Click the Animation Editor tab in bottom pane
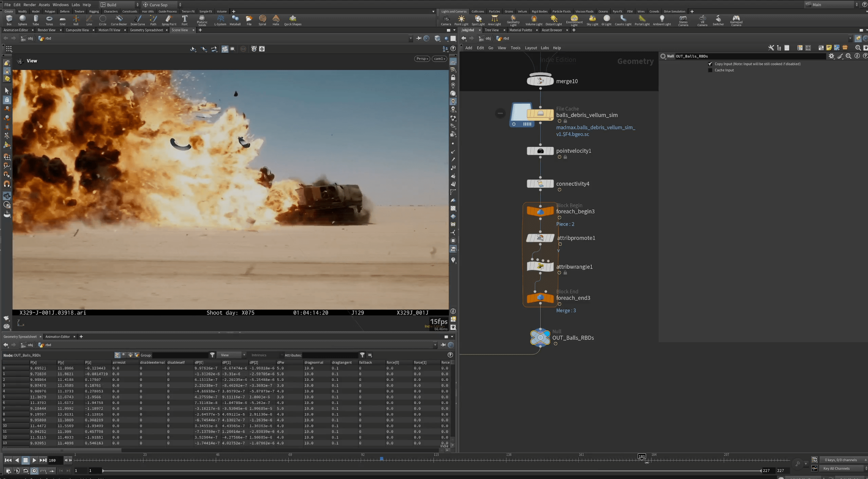868x479 pixels. tap(57, 337)
